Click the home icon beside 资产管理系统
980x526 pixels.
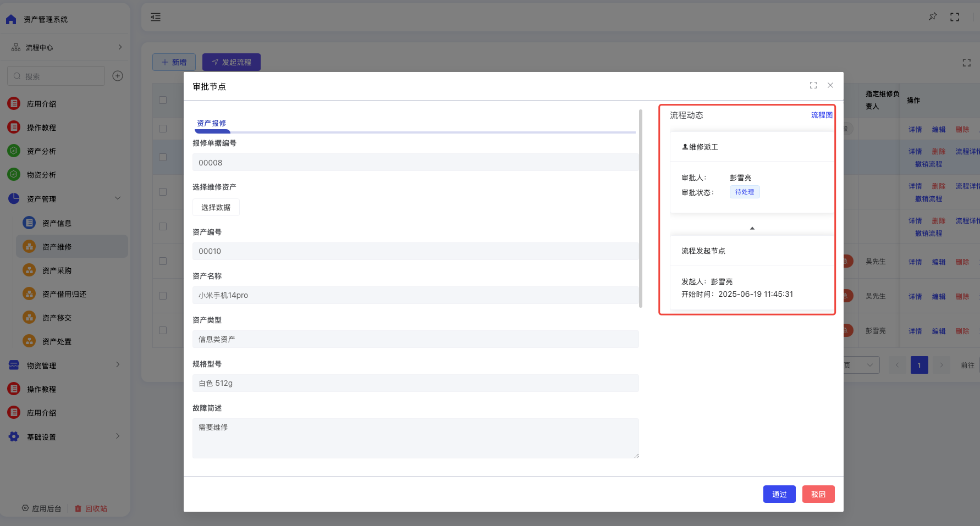[x=11, y=19]
